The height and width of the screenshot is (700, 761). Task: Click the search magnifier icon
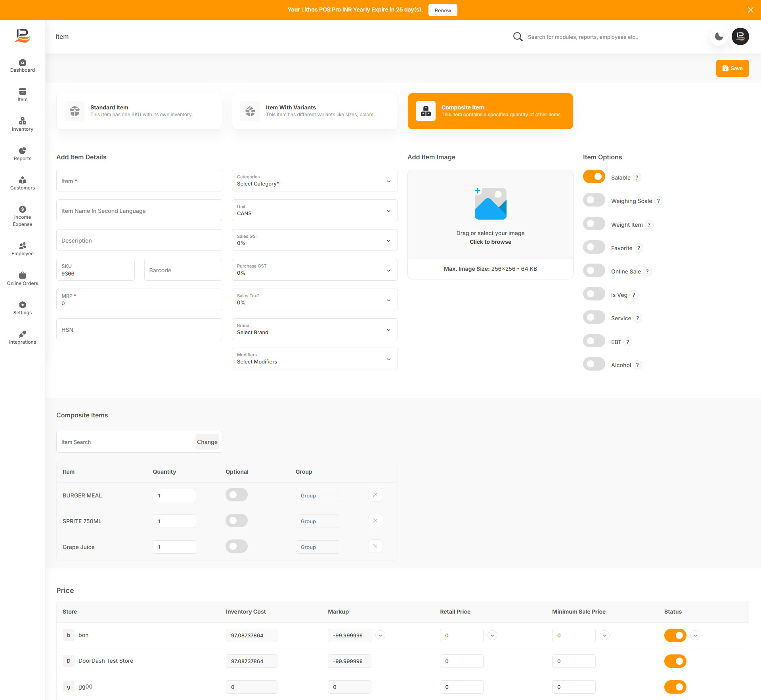pos(518,37)
